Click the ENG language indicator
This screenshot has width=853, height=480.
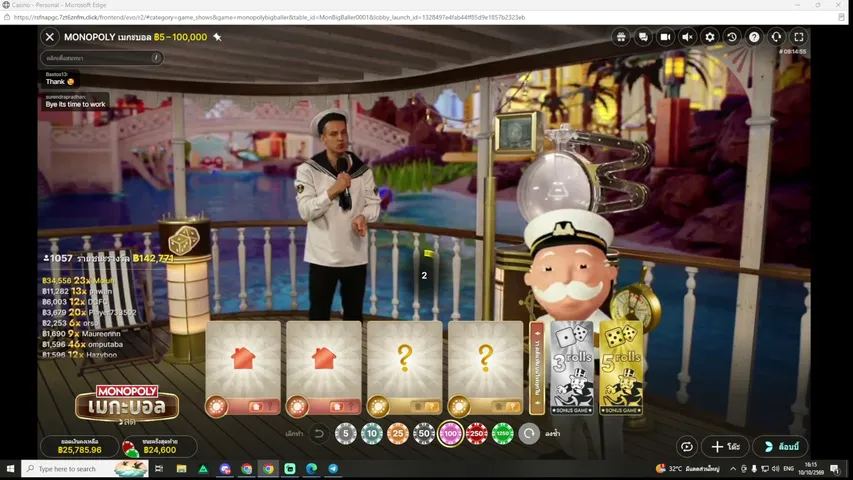pos(788,469)
